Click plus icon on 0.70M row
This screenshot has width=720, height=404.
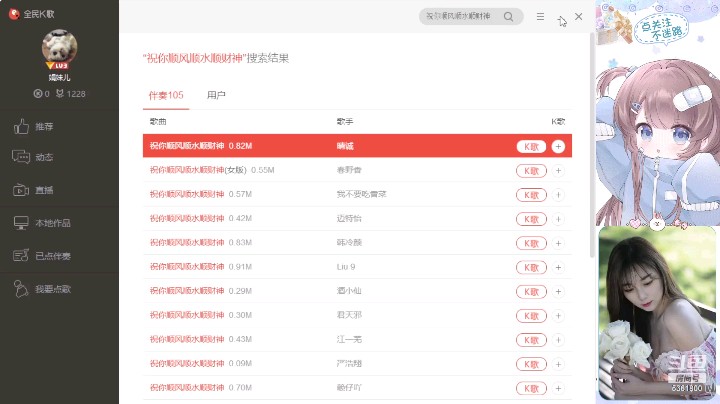pos(558,388)
